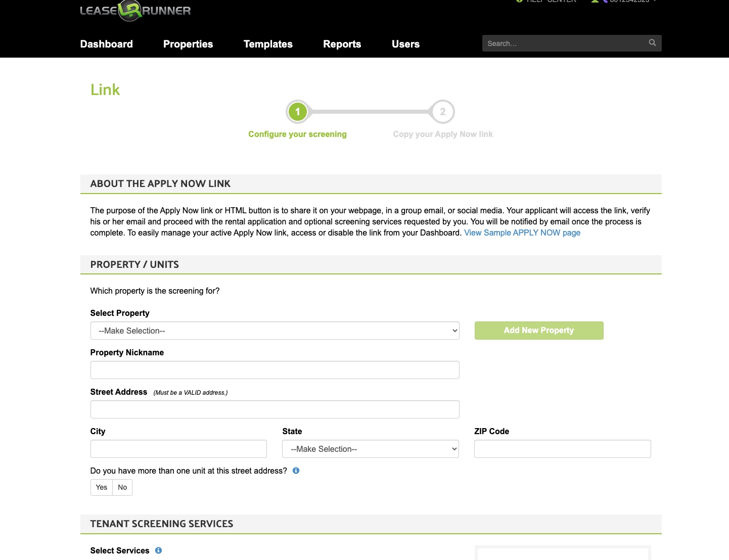Click the info icon beside the unit question

coord(296,471)
